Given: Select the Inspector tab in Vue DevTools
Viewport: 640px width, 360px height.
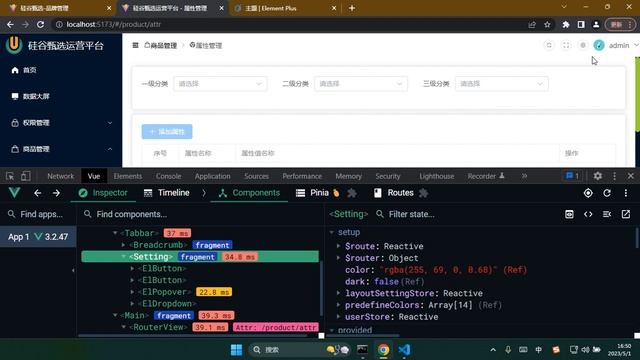Looking at the screenshot, I should [103, 193].
